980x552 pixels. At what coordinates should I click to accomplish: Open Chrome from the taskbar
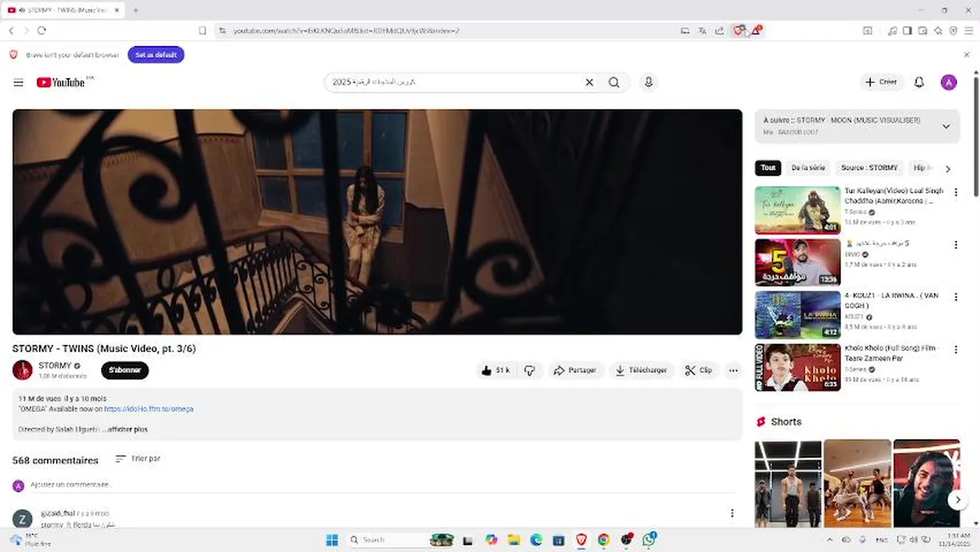point(603,540)
